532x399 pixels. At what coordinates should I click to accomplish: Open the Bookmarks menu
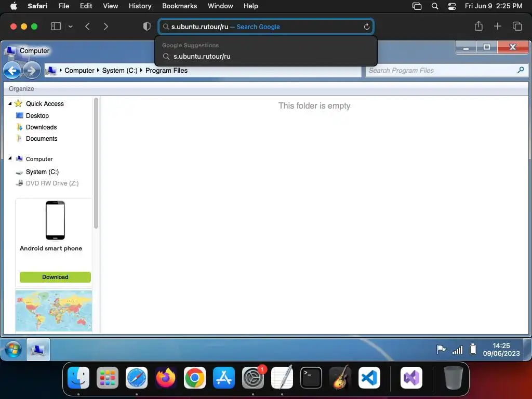179,6
